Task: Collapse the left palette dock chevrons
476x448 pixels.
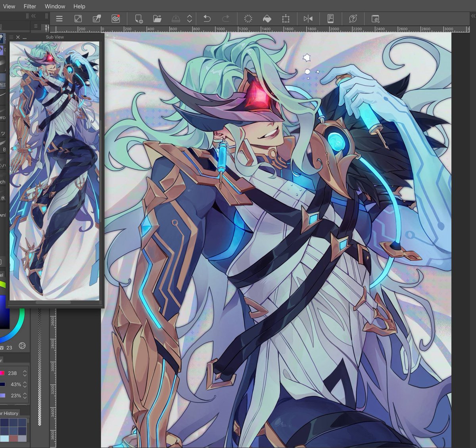Action: click(x=33, y=16)
